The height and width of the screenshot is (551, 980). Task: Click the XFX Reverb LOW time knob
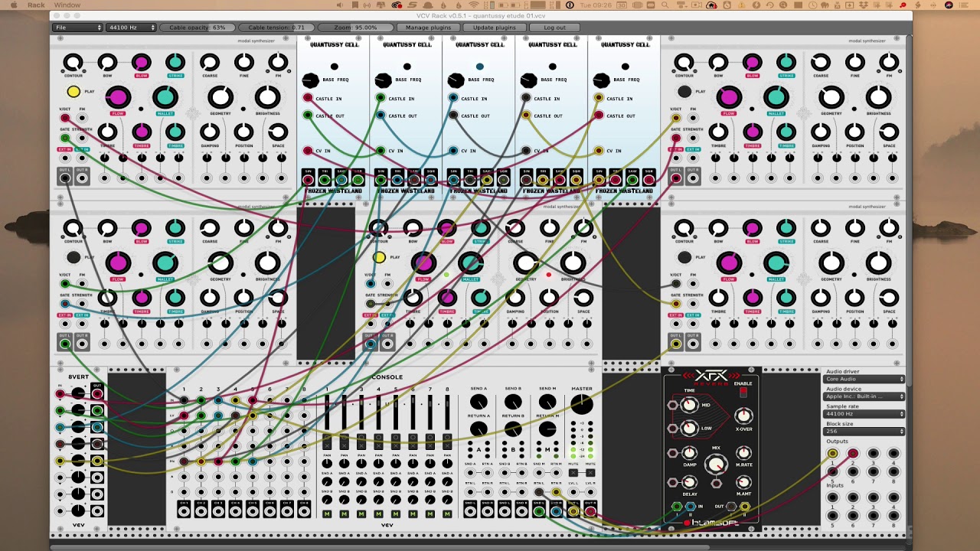tap(689, 428)
